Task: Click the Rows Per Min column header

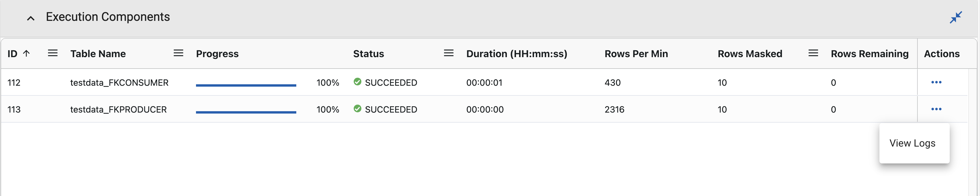Action: [636, 54]
